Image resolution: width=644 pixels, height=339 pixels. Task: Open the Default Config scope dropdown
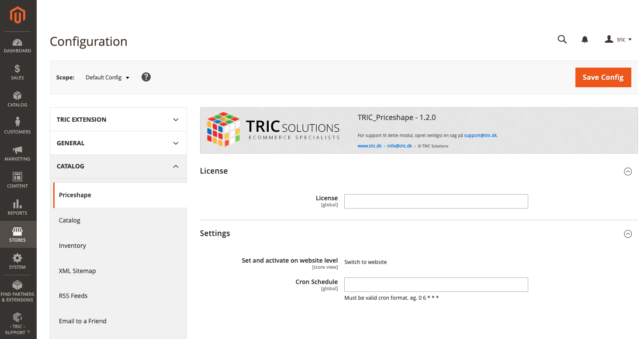point(107,78)
